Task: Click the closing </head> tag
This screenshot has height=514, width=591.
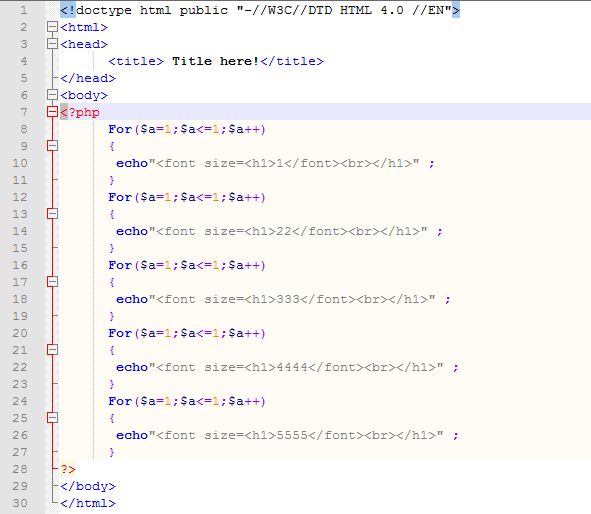Action: click(x=88, y=78)
